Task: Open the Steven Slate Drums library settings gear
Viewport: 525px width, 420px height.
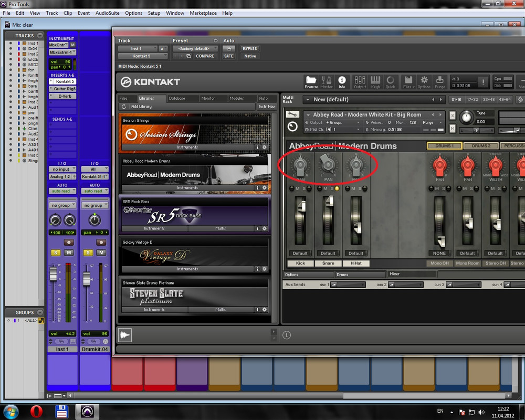Action: [x=265, y=309]
